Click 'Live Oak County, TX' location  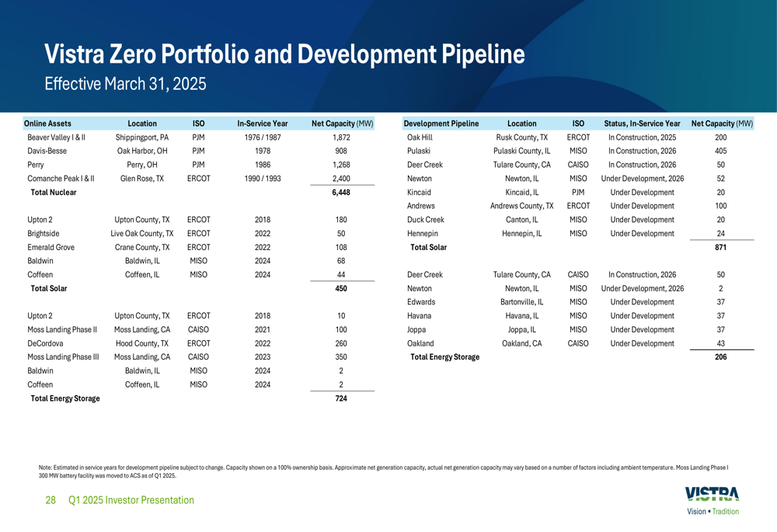pyautogui.click(x=141, y=233)
